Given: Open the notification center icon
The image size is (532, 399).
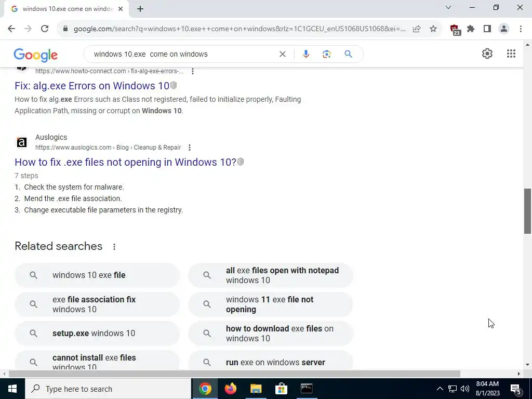Looking at the screenshot, I should 516,389.
